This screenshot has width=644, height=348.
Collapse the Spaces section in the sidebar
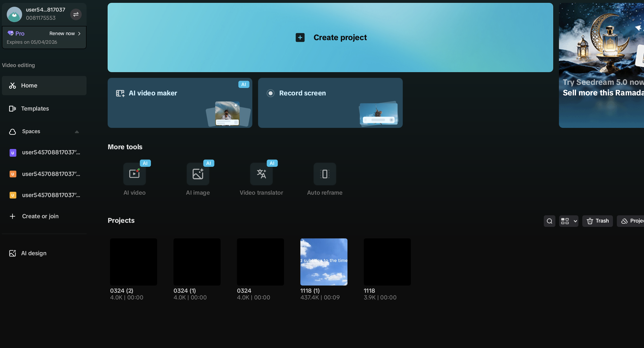[76, 131]
